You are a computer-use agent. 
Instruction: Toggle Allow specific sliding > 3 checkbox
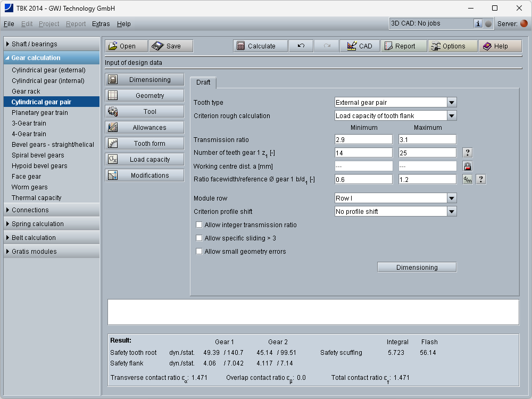(199, 238)
